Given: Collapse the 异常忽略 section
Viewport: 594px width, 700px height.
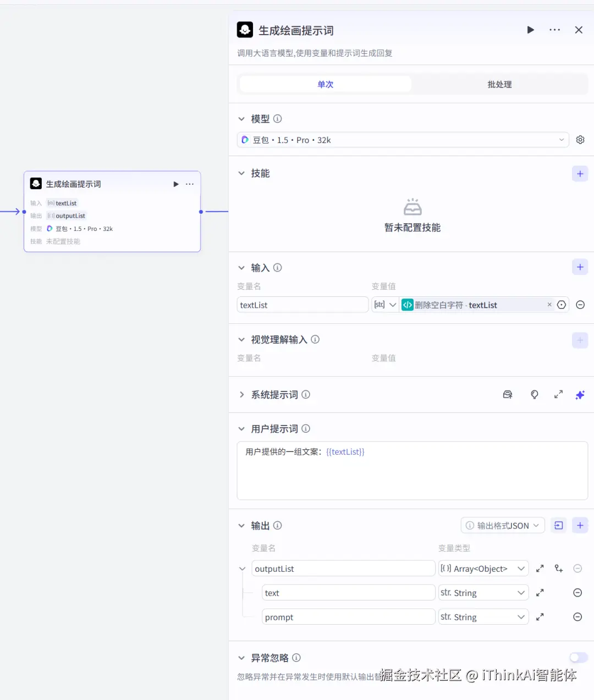Looking at the screenshot, I should coord(241,658).
